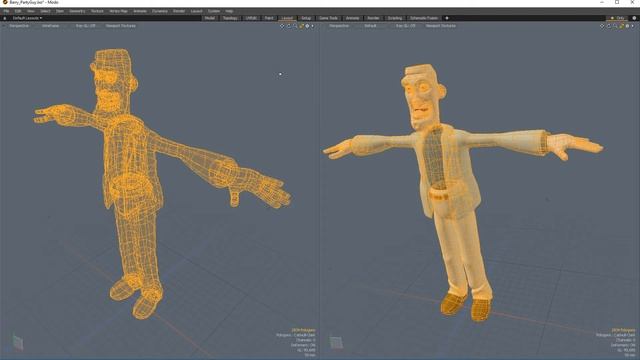Open the Item menu
640x360 pixels.
point(60,11)
